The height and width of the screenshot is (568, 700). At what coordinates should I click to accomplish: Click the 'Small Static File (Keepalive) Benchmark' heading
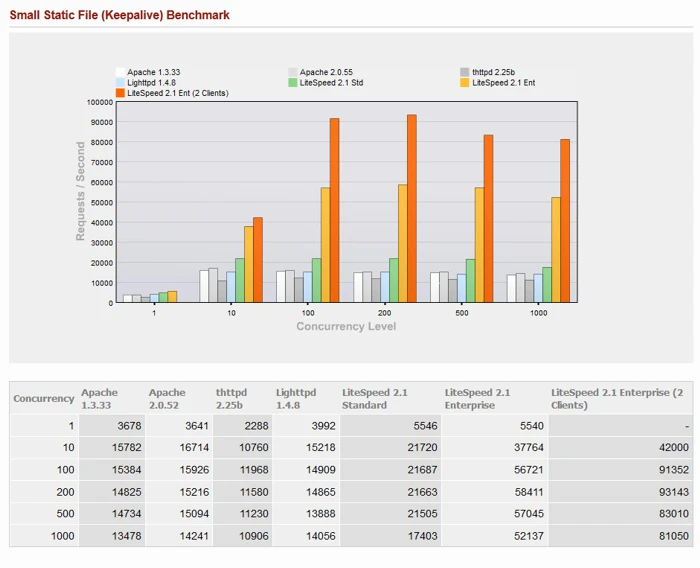[x=120, y=15]
